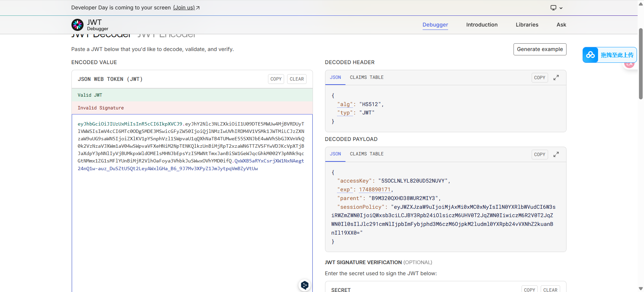Screen dimensions: 644x292
Task: Click the Generate example button
Action: 540,49
